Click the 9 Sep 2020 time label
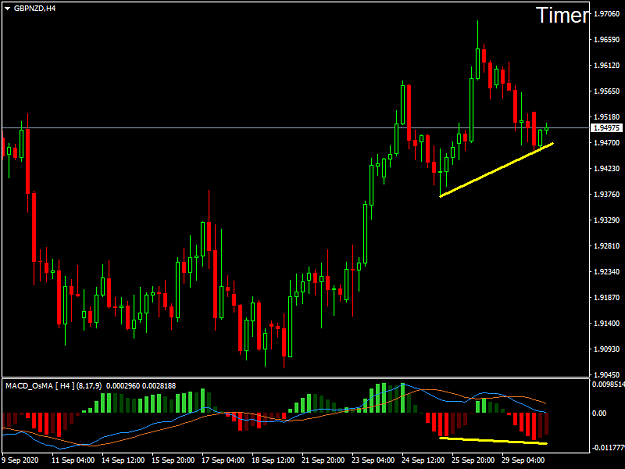The height and width of the screenshot is (469, 625). tap(20, 460)
